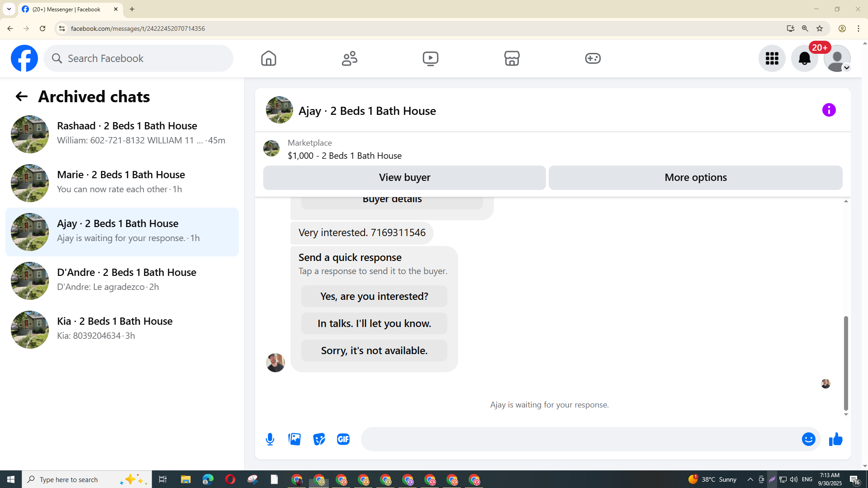This screenshot has width=868, height=488.
Task: Choose a sticker from sticker icon
Action: point(319,439)
